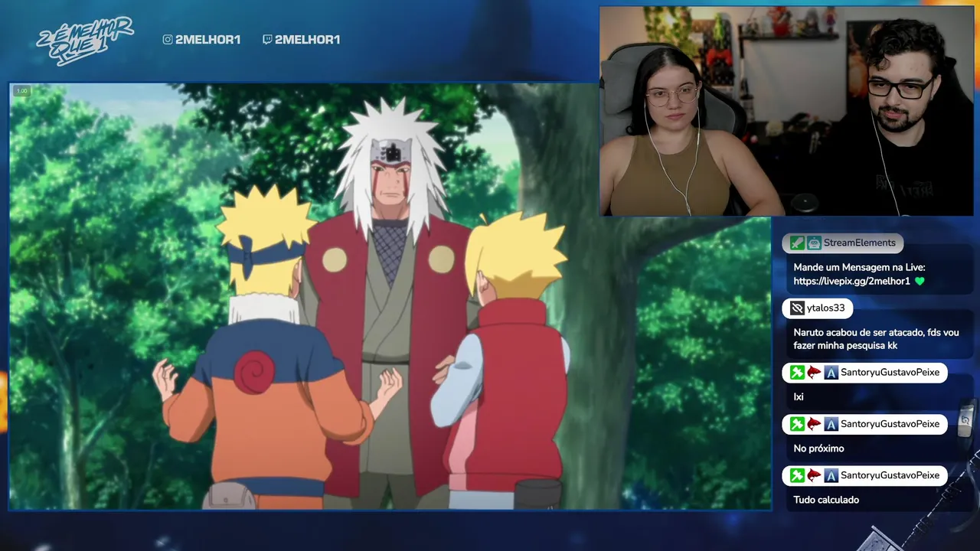Click SantoryuGustavoPeixe's name above 'No próximo'
This screenshot has width=980, height=551.
[x=890, y=424]
